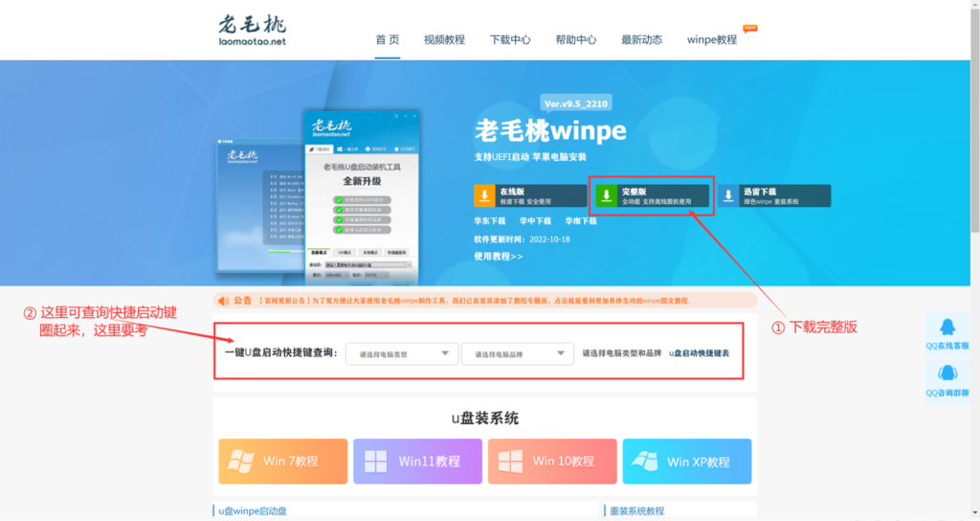
Task: Click the 华东下载 mirror link
Action: [489, 221]
